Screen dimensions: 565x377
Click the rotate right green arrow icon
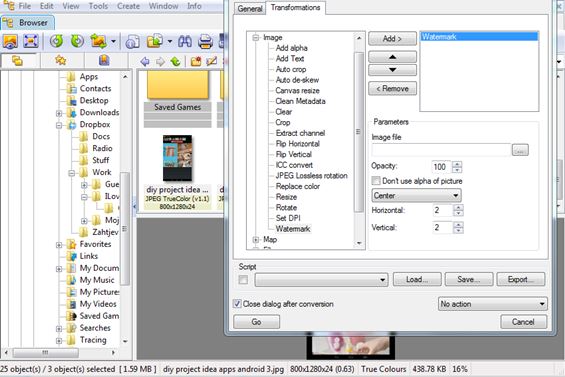pyautogui.click(x=77, y=41)
